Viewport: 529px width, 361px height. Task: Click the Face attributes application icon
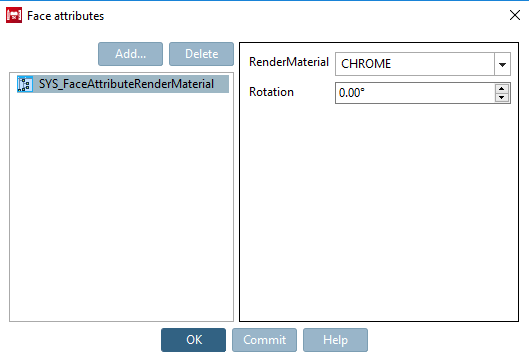tap(14, 16)
